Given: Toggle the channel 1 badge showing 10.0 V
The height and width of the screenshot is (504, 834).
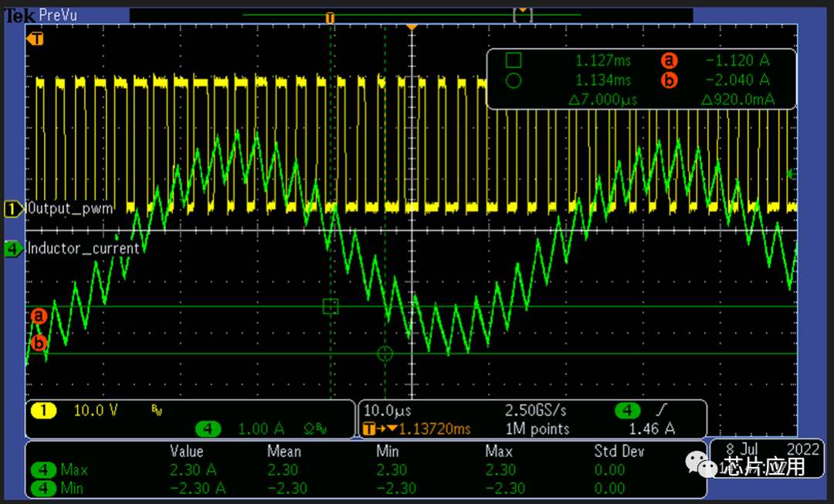Looking at the screenshot, I should pyautogui.click(x=44, y=411).
